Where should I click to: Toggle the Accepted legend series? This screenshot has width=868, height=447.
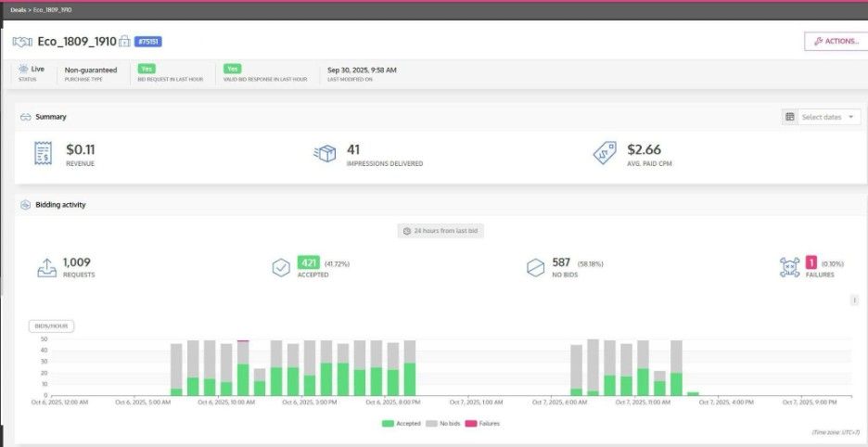[x=402, y=424]
